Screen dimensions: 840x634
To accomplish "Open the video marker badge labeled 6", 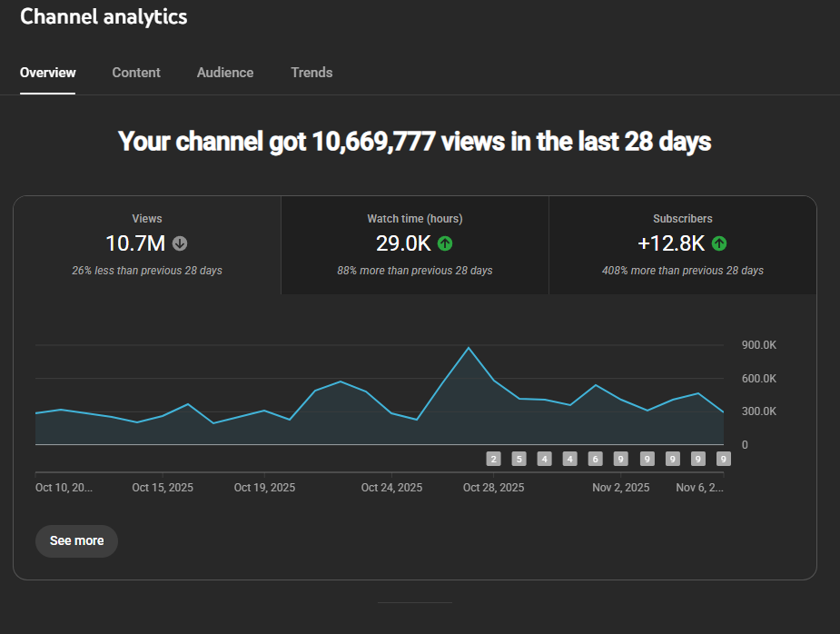I will click(x=595, y=459).
